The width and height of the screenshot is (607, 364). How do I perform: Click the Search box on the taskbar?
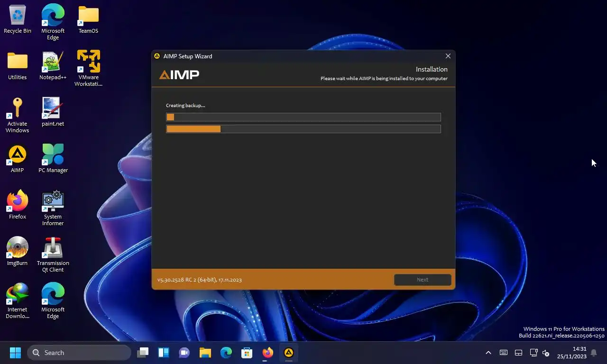click(79, 353)
